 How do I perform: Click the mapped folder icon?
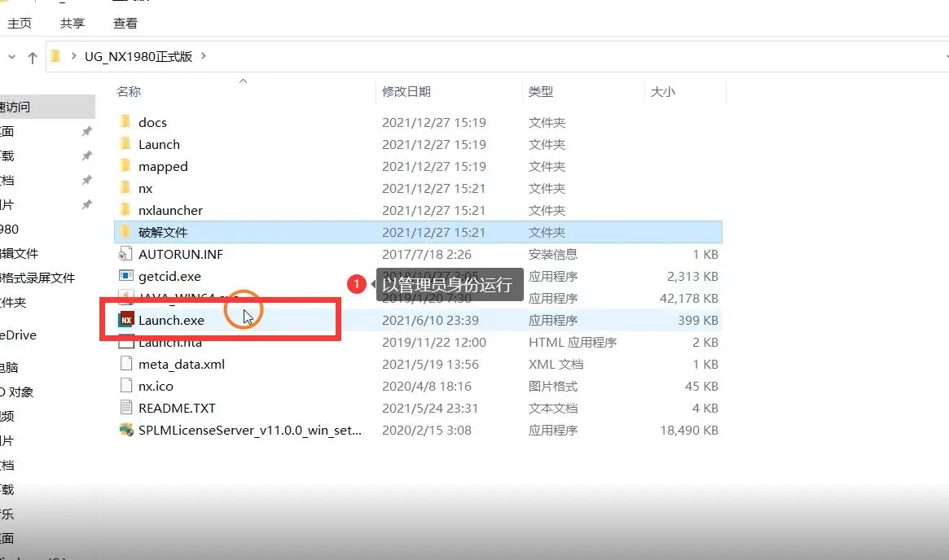[x=125, y=166]
